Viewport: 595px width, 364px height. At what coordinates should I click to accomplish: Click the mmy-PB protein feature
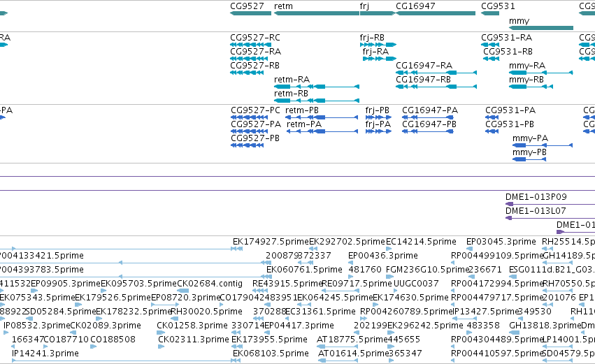point(529,159)
